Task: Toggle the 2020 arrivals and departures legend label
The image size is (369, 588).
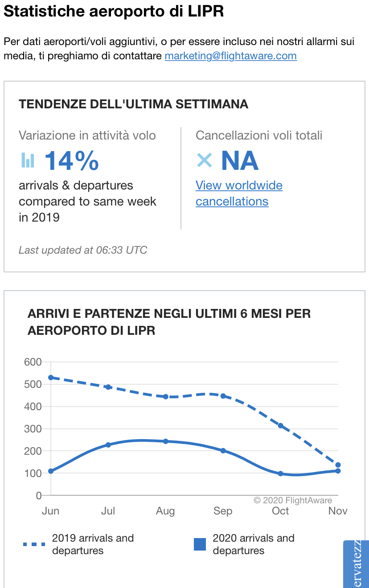Action: point(253,544)
